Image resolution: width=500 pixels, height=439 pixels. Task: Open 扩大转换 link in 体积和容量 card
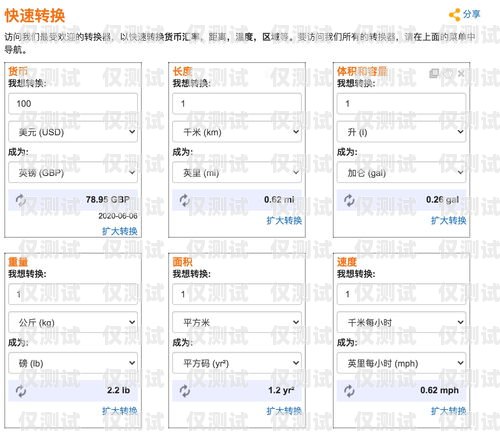(x=448, y=220)
